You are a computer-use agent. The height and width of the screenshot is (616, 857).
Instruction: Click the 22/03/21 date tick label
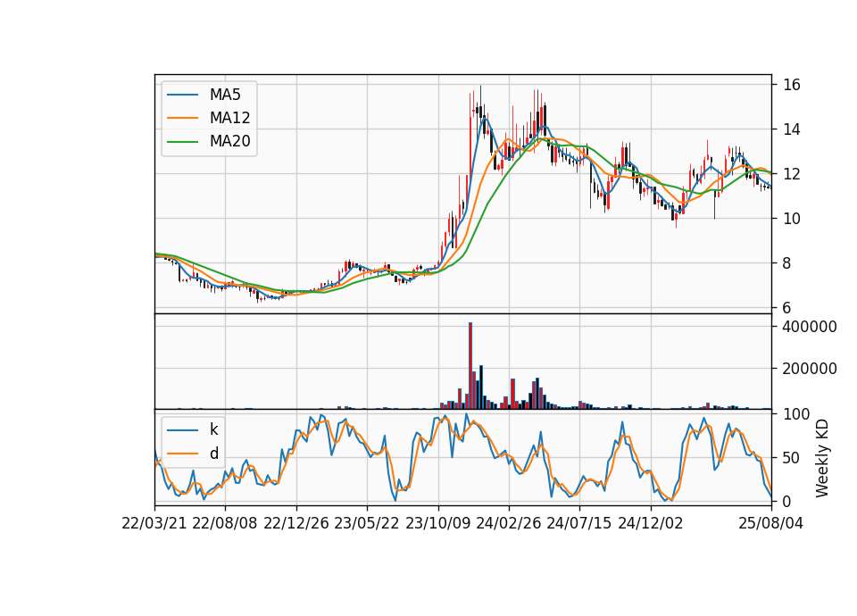click(154, 523)
